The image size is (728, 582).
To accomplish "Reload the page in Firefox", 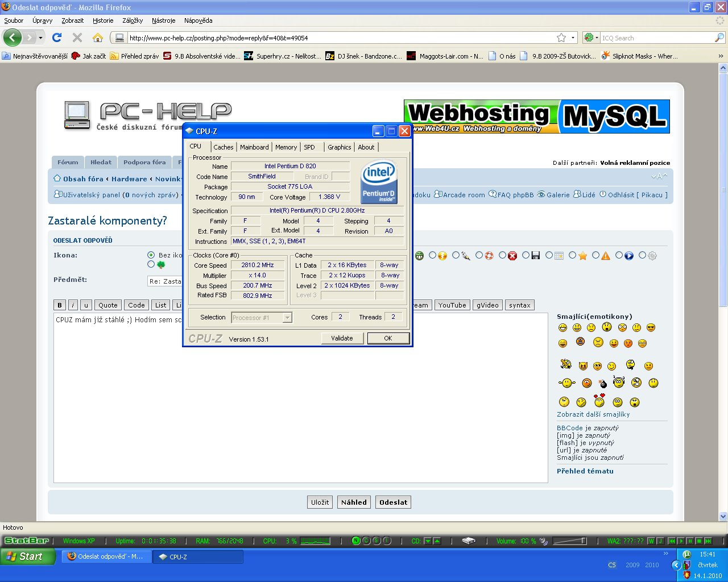I will point(56,38).
